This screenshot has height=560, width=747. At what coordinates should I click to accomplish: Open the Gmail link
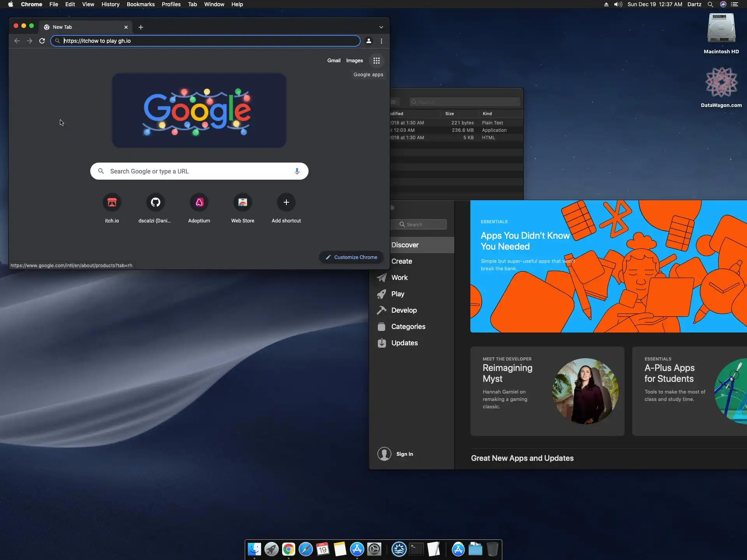[333, 61]
